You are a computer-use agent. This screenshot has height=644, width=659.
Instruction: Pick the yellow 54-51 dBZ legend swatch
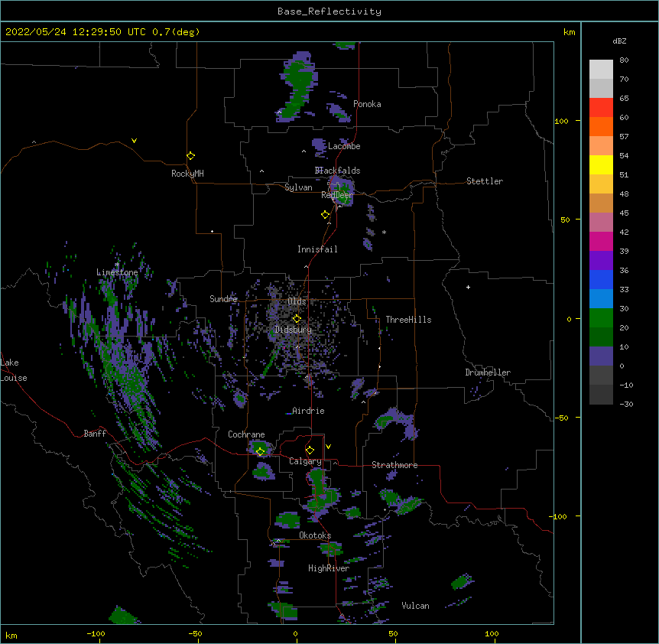pyautogui.click(x=601, y=164)
